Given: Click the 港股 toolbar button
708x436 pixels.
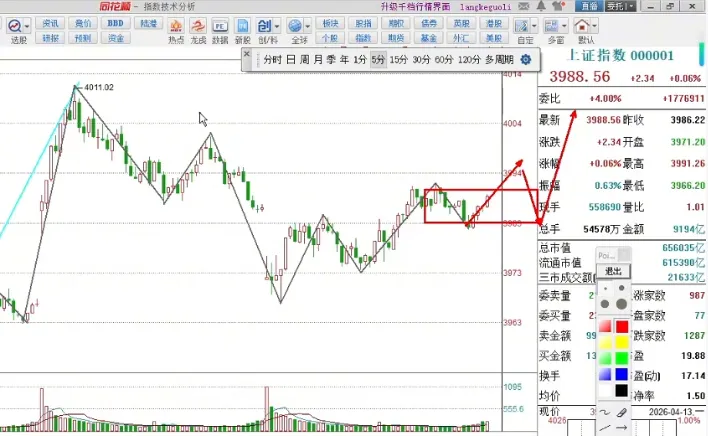Looking at the screenshot, I should tap(494, 23).
